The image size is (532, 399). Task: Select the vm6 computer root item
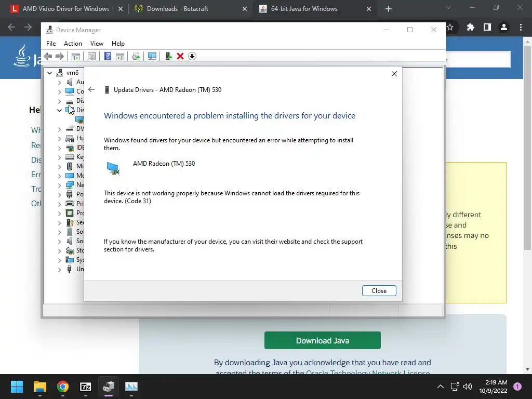click(72, 73)
